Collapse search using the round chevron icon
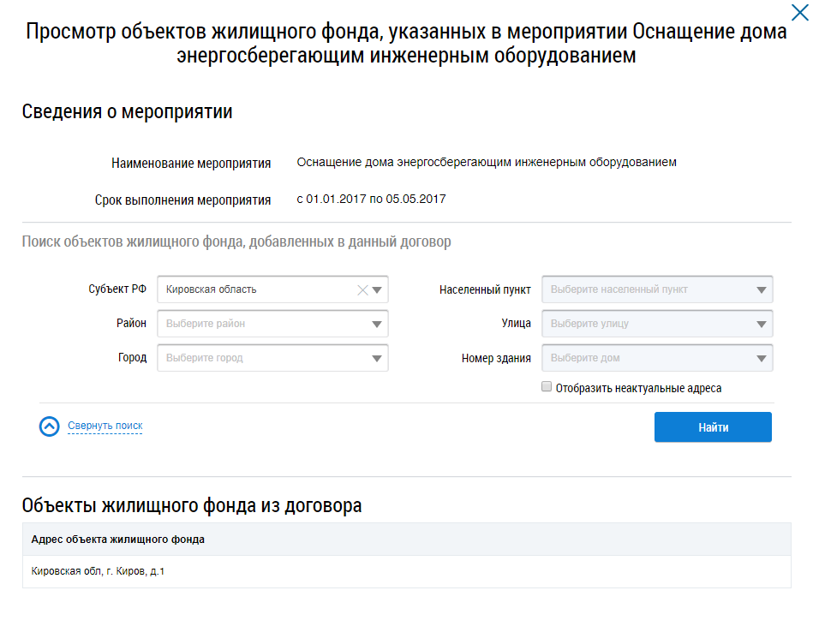Viewport: 813px width, 644px height. click(50, 426)
